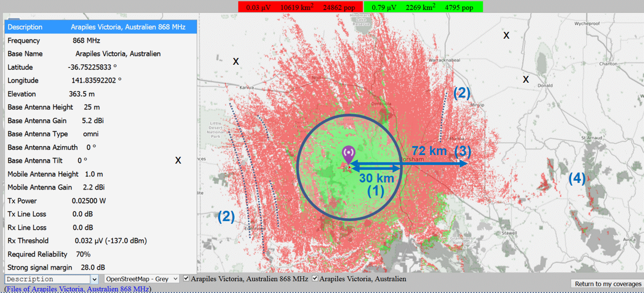This screenshot has width=644, height=293.
Task: Open Files of Arapiles Victoria link
Action: pos(77,289)
